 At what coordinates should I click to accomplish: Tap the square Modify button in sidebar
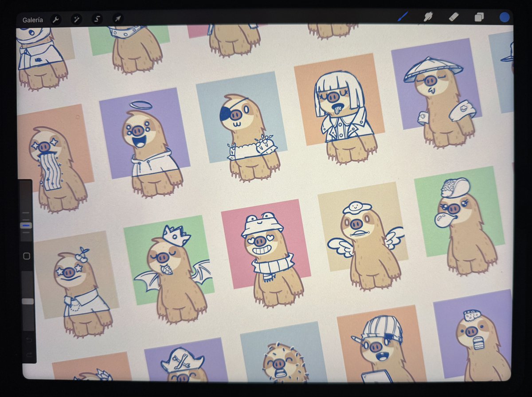(x=27, y=256)
